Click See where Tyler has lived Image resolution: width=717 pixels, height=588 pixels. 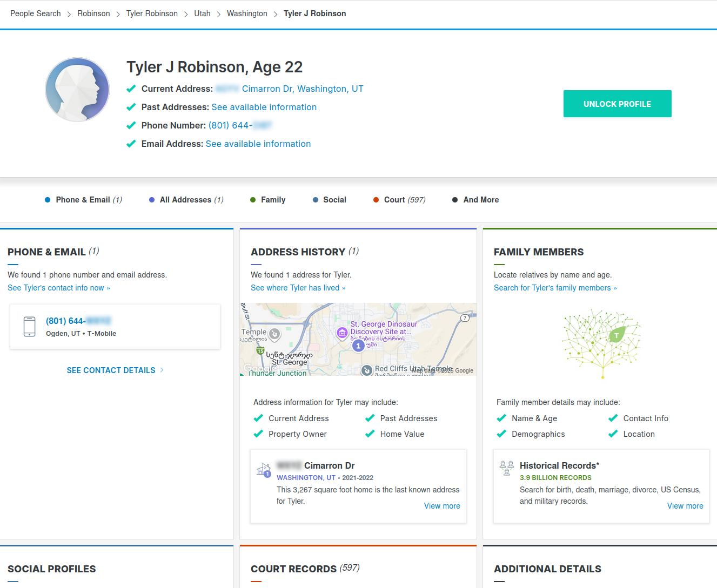coord(298,288)
